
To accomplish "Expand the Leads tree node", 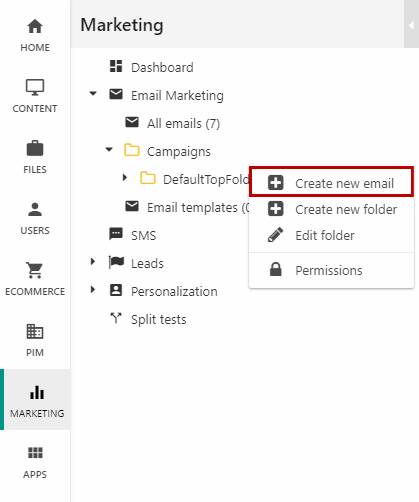I will (x=93, y=262).
